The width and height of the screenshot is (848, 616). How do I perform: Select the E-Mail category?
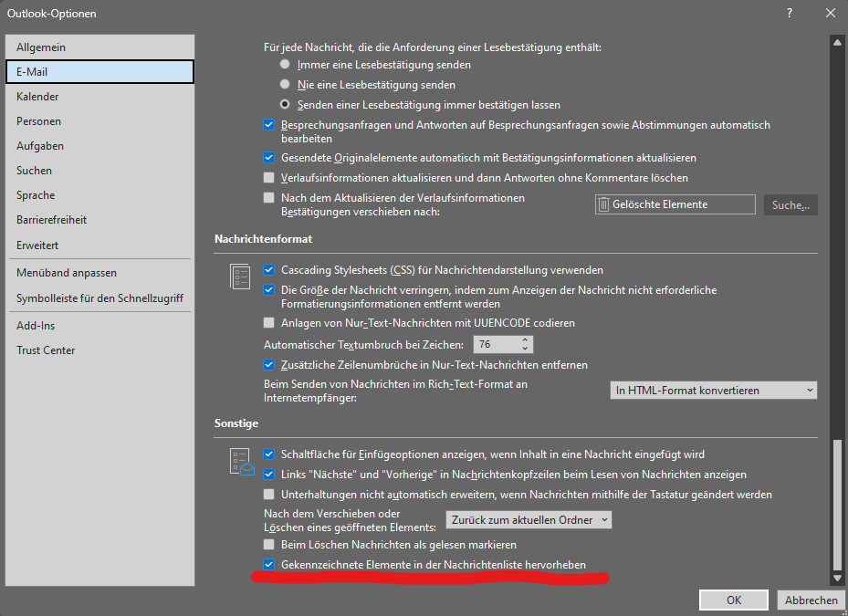[99, 72]
